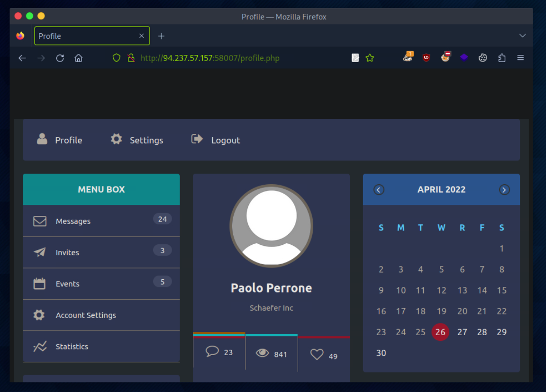
Task: Click the heart likes icon
Action: [317, 355]
